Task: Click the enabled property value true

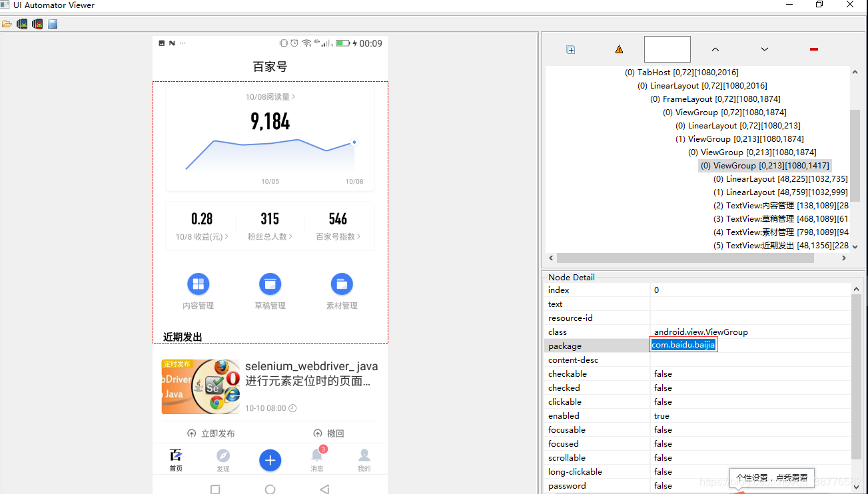Action: [661, 415]
